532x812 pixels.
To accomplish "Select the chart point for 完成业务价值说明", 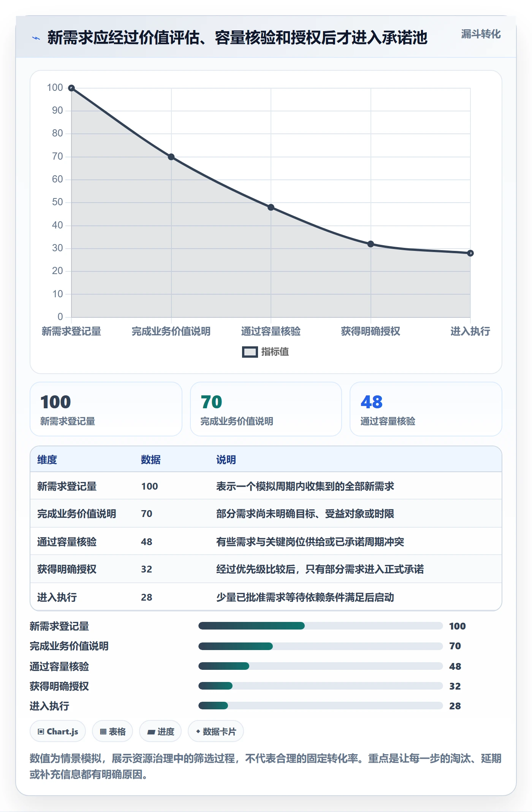I will click(x=171, y=157).
